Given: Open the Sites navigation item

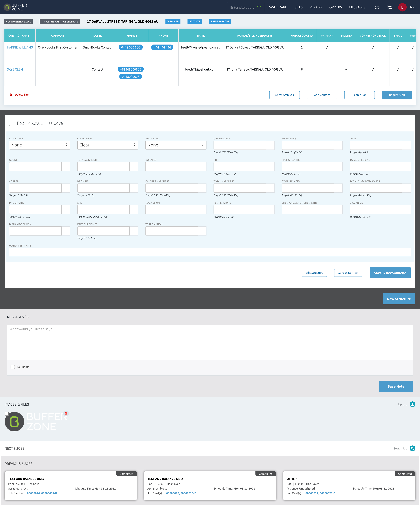Looking at the screenshot, I should (x=298, y=7).
